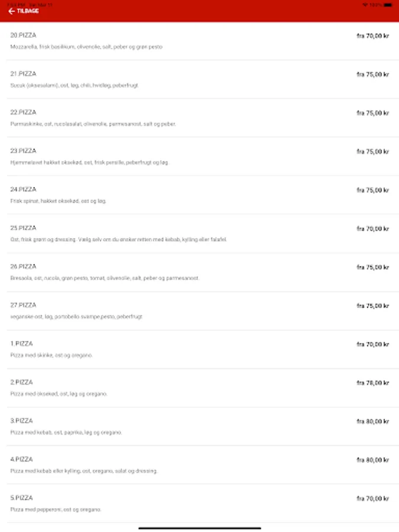Tap the fra 80,00 kr price of 3.PIZZA
The width and height of the screenshot is (399, 532).
click(x=372, y=421)
